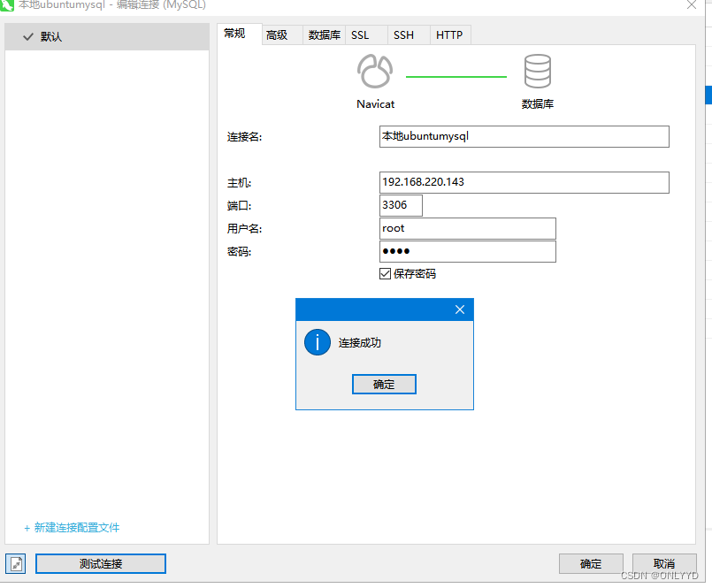712x588 pixels.
Task: Click the expand icon beside 测试连接
Action: [17, 564]
